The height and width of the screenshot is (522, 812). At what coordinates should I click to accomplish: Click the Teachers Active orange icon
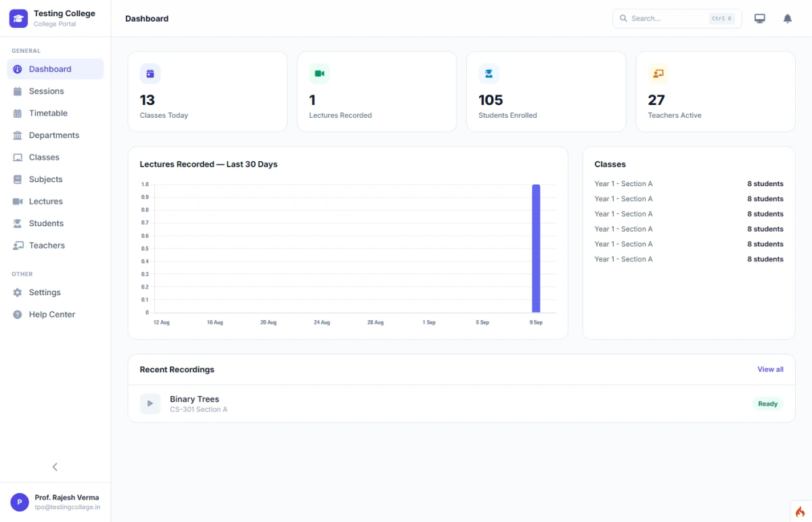(658, 74)
